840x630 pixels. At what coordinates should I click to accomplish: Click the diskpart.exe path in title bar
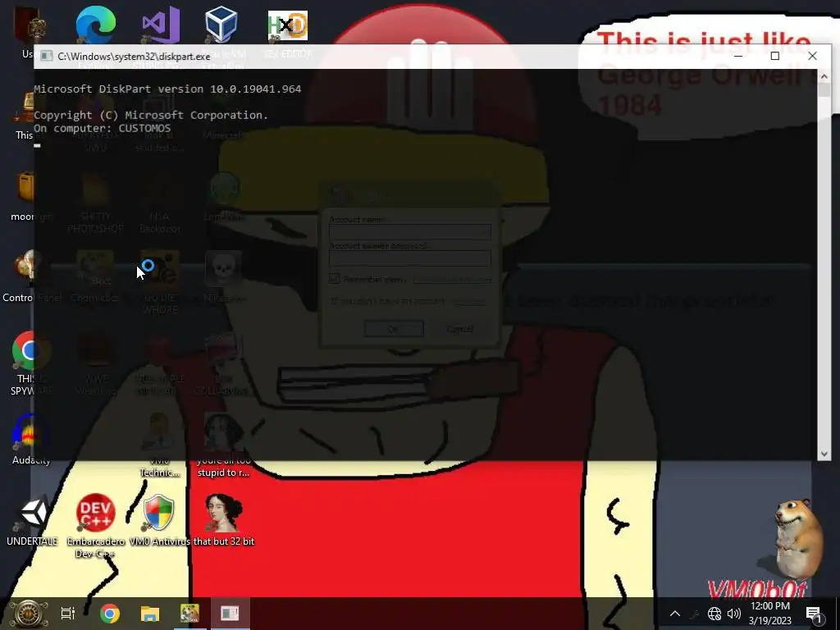(x=134, y=57)
